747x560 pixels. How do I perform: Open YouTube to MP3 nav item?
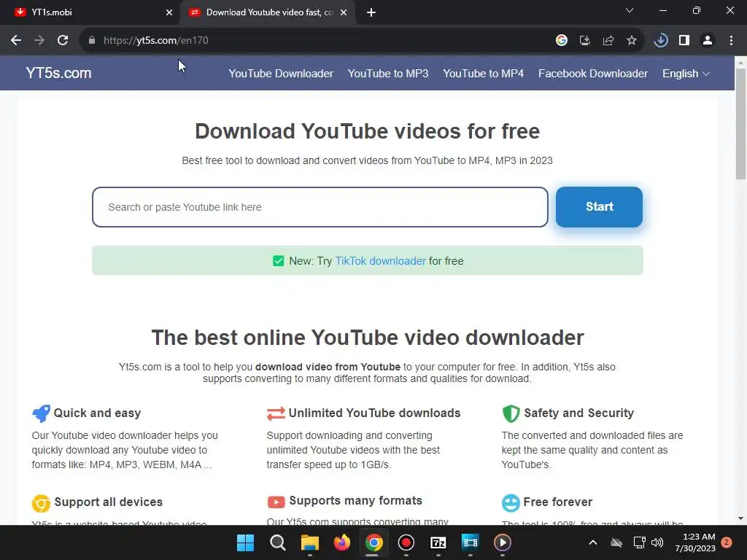pyautogui.click(x=388, y=74)
